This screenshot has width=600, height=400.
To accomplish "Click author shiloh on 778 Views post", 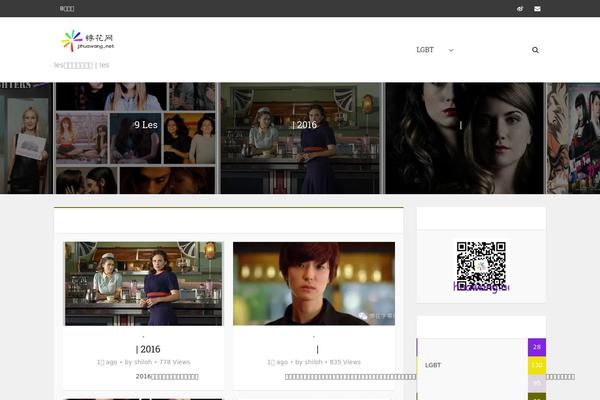I will click(143, 362).
